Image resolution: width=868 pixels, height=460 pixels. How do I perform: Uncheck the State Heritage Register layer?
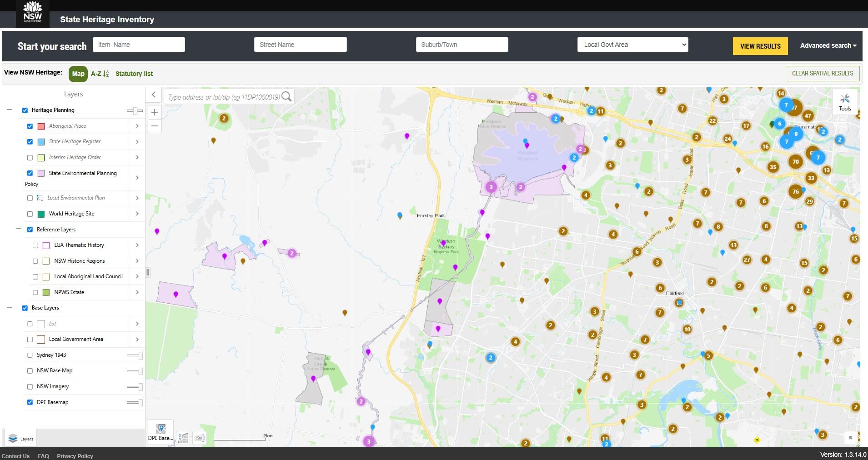click(x=30, y=141)
